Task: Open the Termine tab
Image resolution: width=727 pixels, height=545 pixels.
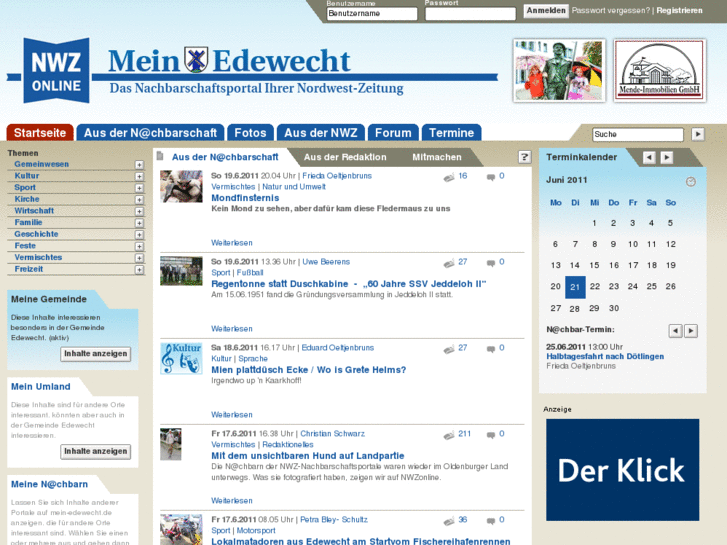Action: [x=452, y=133]
